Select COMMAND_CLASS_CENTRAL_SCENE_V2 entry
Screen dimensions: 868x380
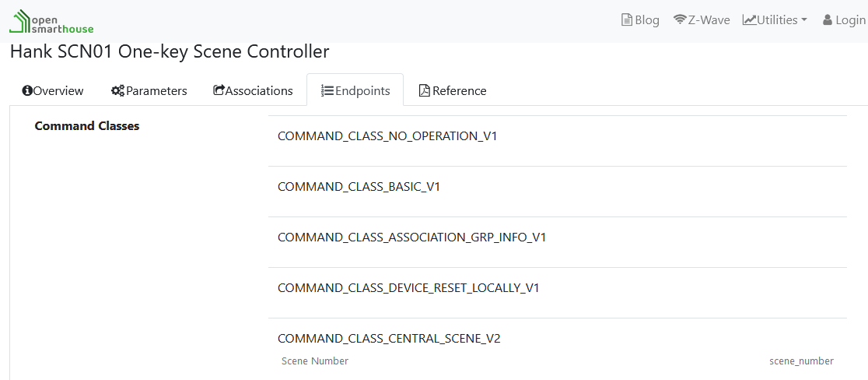389,339
